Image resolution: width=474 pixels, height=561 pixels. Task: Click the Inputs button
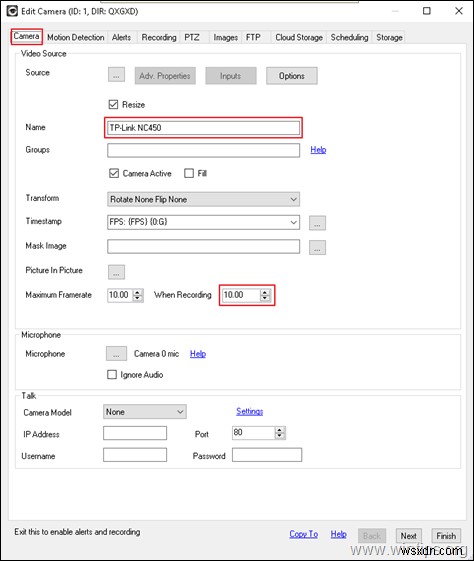click(231, 76)
